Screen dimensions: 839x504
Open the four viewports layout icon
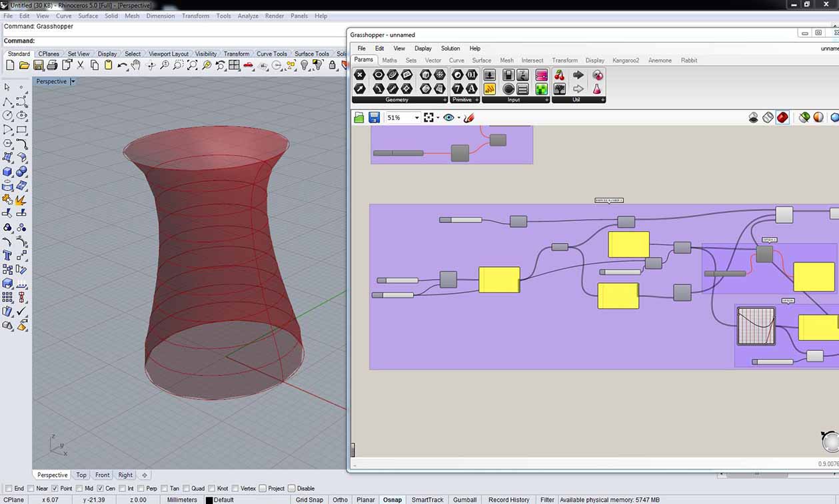pos(234,65)
